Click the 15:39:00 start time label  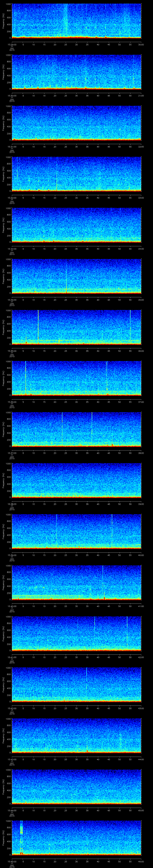(12, 555)
